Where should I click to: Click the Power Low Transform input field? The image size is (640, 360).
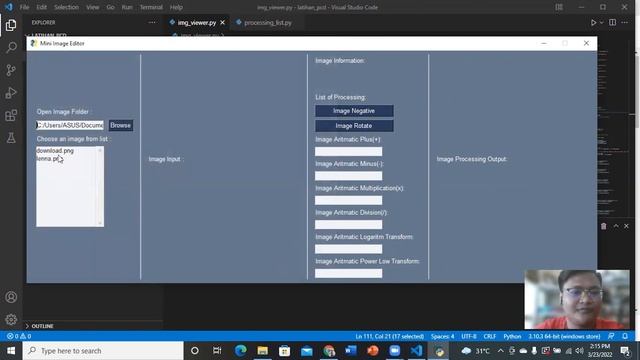coord(349,273)
